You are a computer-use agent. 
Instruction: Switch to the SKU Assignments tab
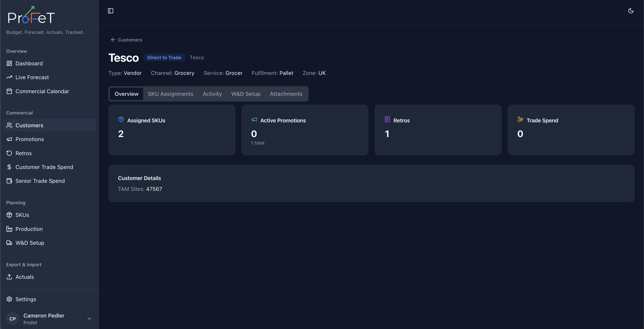pos(171,94)
